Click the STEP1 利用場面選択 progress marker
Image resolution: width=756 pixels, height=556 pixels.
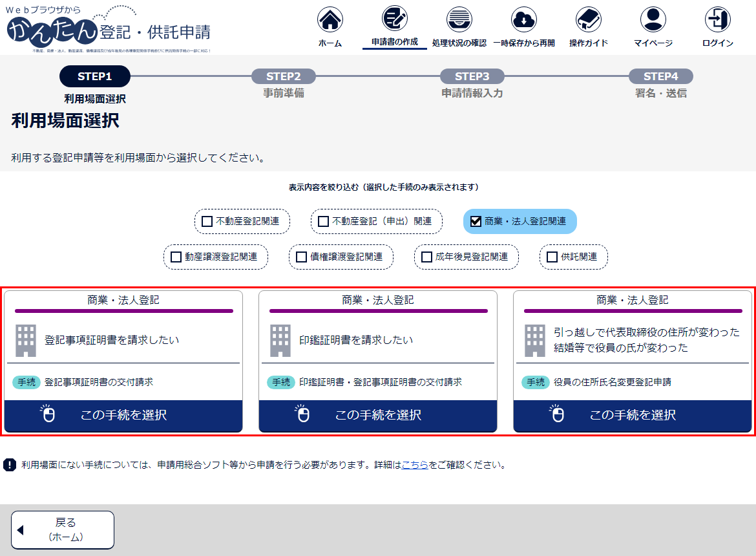[95, 76]
